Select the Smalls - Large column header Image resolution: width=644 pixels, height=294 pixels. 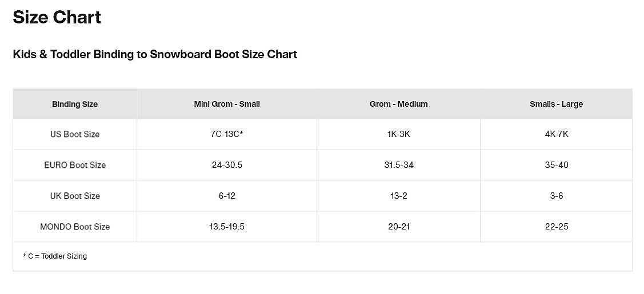[x=556, y=104]
